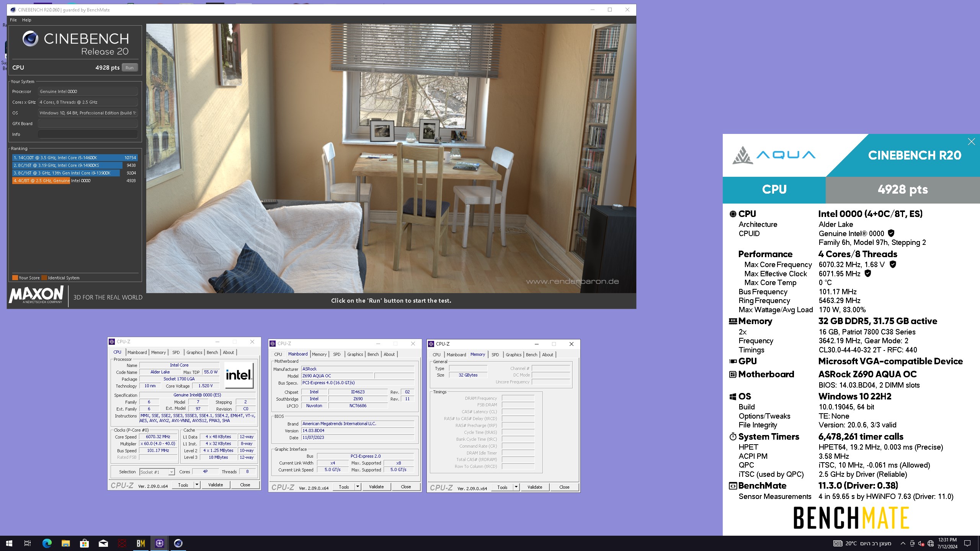
Task: Click the Cinebench sphere logo icon
Action: pos(30,39)
